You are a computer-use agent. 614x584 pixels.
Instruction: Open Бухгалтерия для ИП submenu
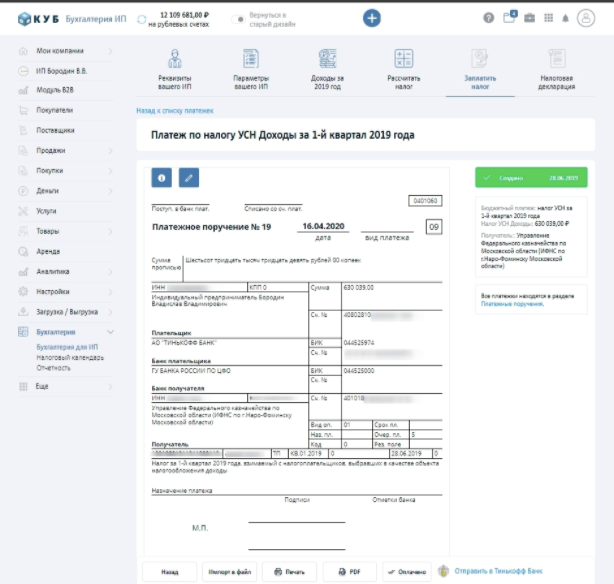[67, 347]
